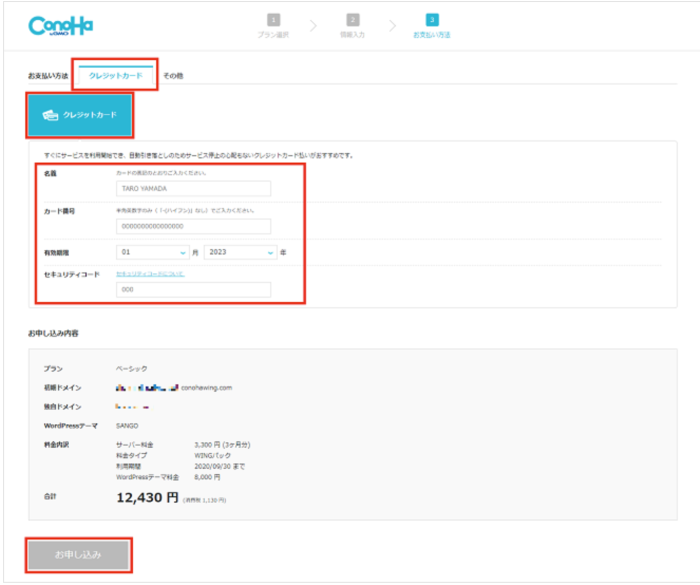This screenshot has width=700, height=585.
Task: Click the security code input field
Action: [193, 289]
